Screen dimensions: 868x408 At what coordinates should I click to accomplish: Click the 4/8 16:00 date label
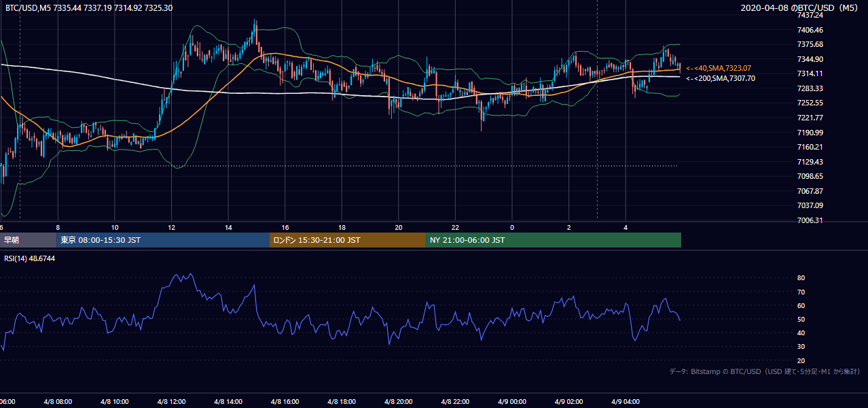point(285,402)
